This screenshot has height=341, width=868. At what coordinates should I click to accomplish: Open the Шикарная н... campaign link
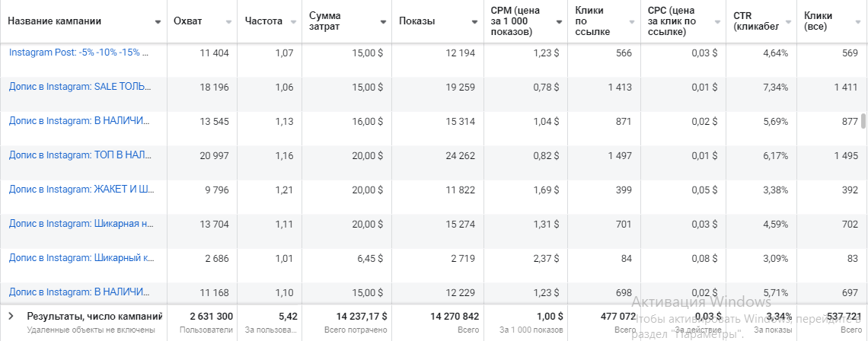pos(78,224)
